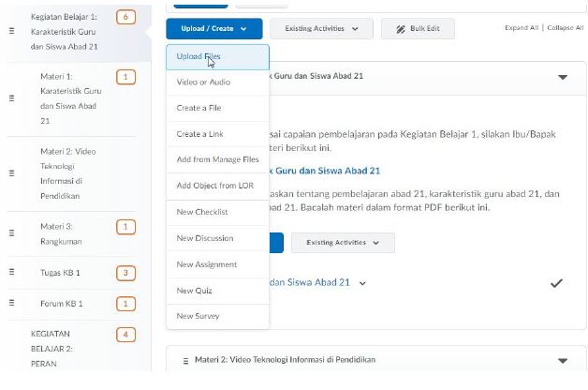Viewport: 588px width, 390px height.
Task: Select Materi 1: Karateristik Guru in sidebar
Action: click(70, 98)
